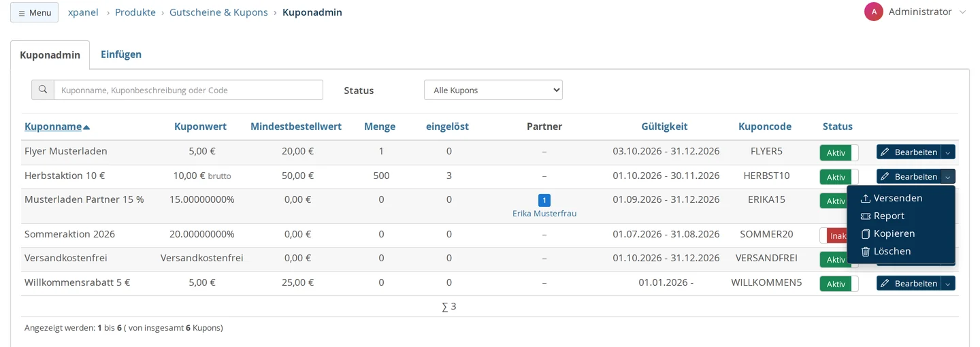Click the Kuponadmin breadcrumb title
Screen dimensions: 980x347
tap(312, 12)
